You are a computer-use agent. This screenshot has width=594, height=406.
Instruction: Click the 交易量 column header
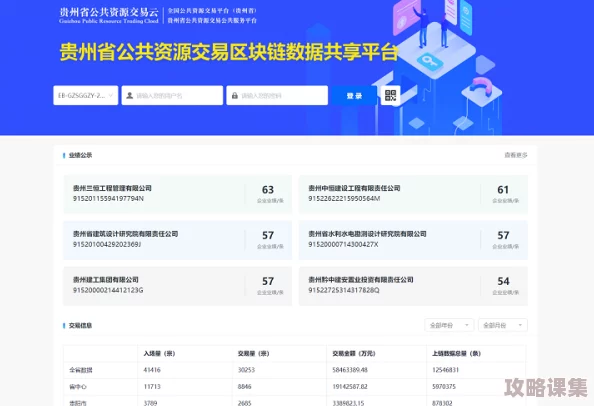point(253,353)
